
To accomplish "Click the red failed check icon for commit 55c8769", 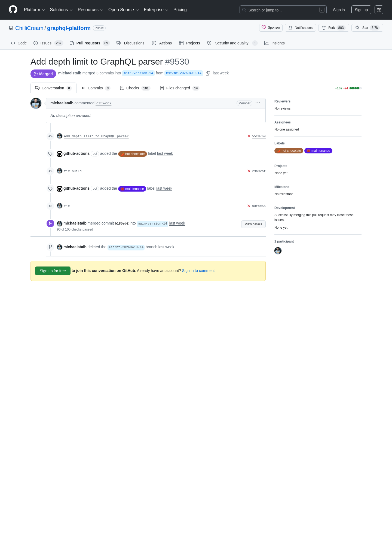I will 249,136.
